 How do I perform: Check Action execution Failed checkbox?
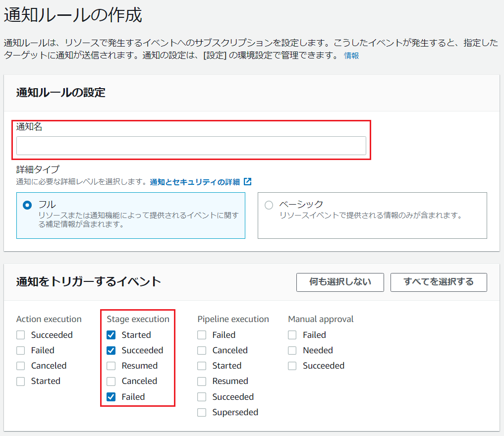(x=20, y=350)
